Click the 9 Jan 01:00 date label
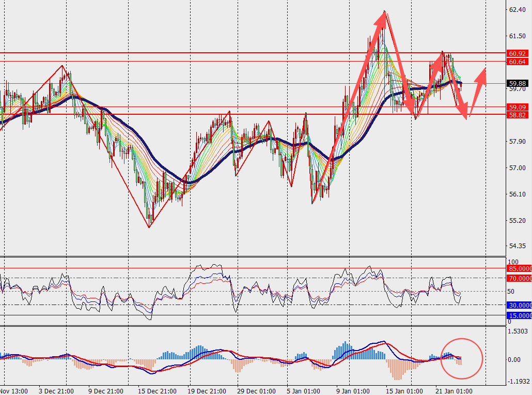The width and height of the screenshot is (532, 395). tap(352, 390)
